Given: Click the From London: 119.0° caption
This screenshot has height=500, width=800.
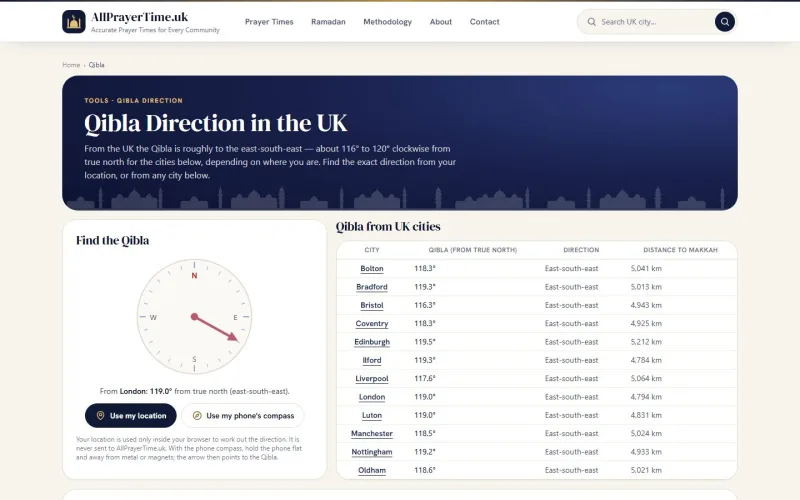Looking at the screenshot, I should tap(194, 391).
